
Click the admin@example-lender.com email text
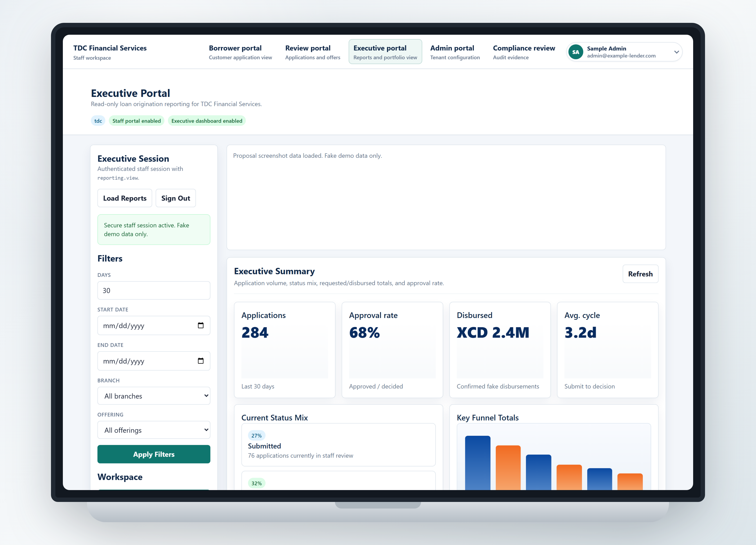pyautogui.click(x=621, y=56)
